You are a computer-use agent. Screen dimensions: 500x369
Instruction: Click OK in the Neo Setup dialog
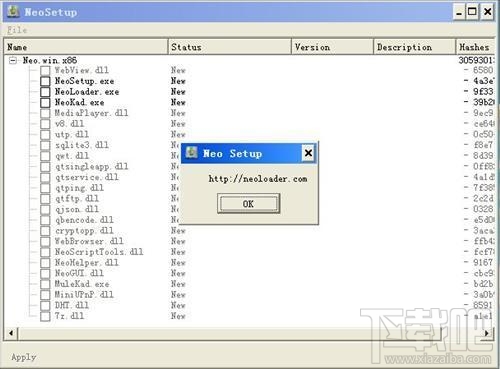[248, 203]
